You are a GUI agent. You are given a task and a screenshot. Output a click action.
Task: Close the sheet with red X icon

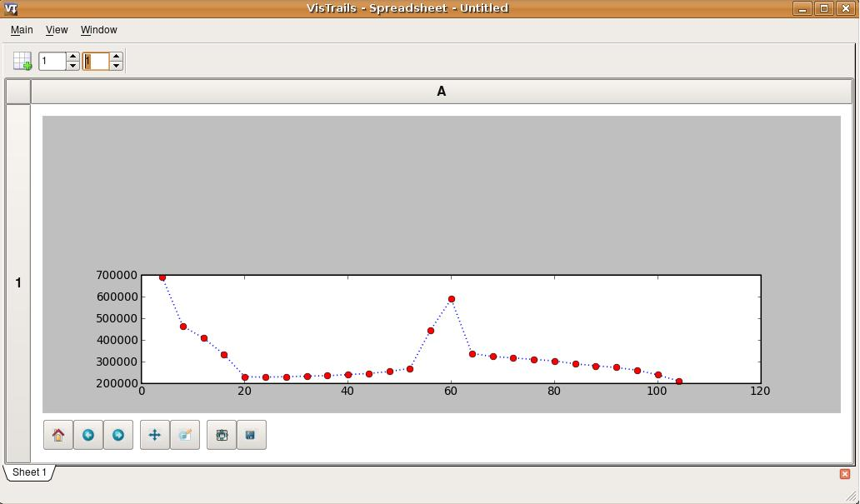(844, 474)
